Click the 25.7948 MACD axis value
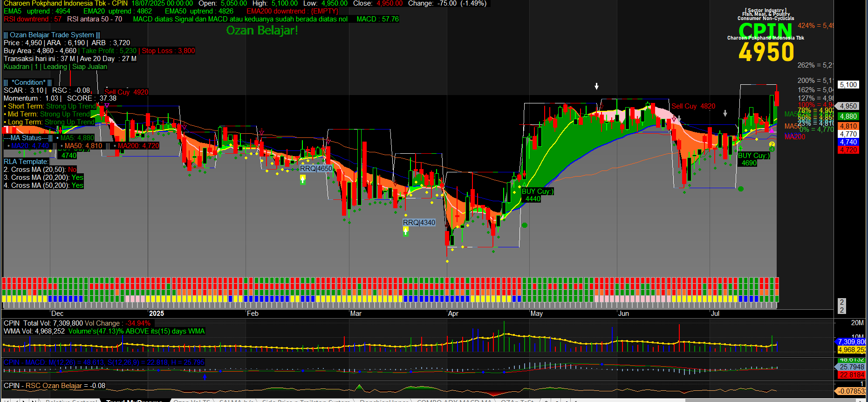The height and width of the screenshot is (402, 868). [852, 367]
